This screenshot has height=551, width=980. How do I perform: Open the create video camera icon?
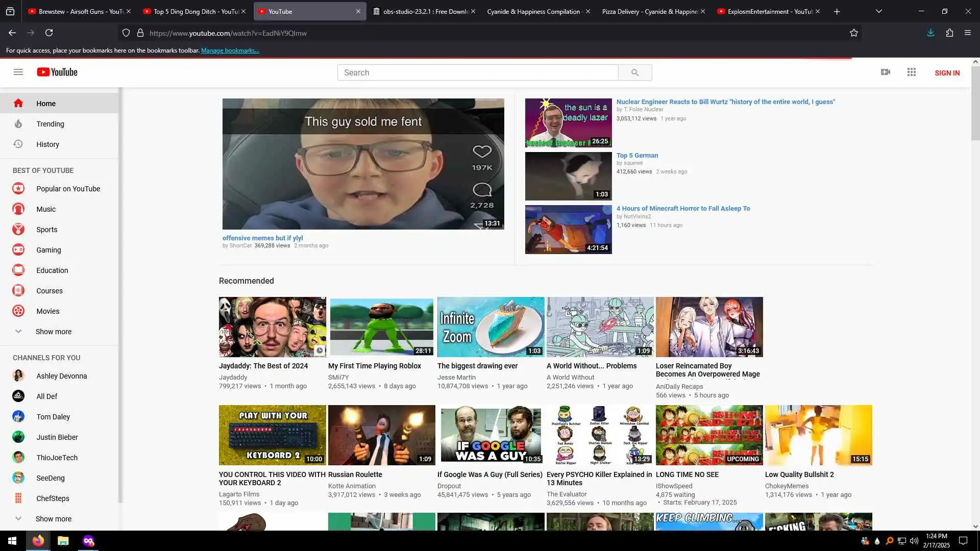click(886, 72)
